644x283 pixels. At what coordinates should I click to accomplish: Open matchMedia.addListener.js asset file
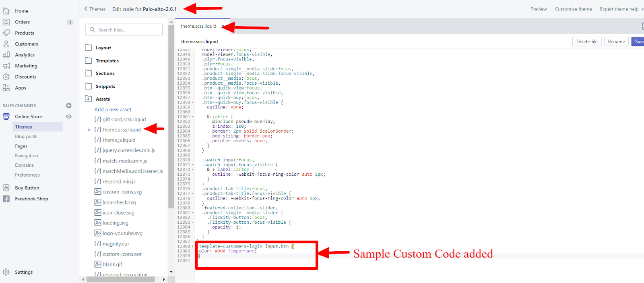point(133,171)
